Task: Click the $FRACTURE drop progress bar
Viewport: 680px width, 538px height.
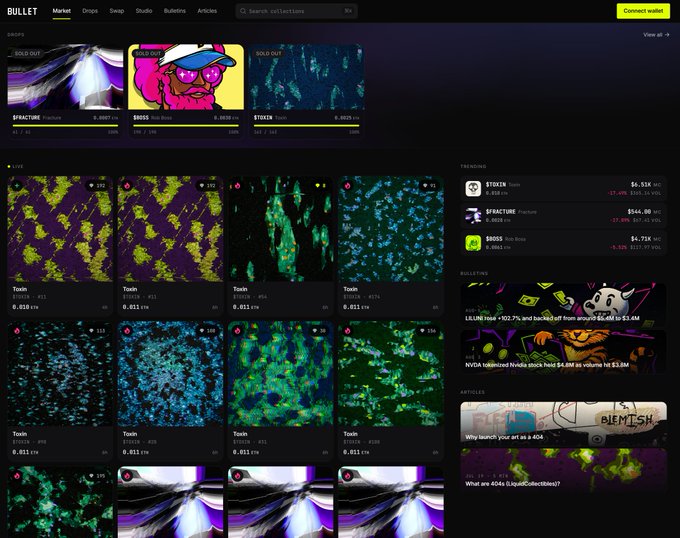Action: tap(65, 125)
